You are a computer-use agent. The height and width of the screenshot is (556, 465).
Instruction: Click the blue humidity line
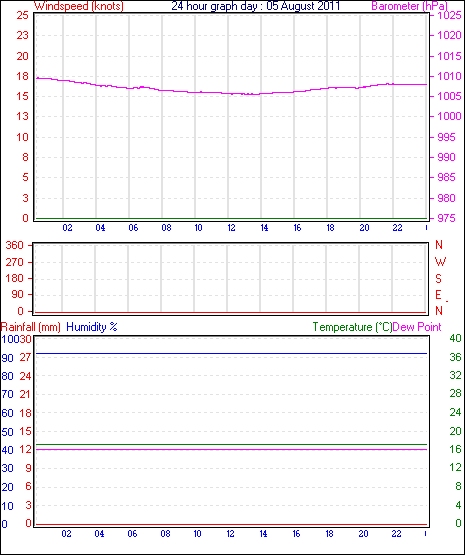click(231, 354)
